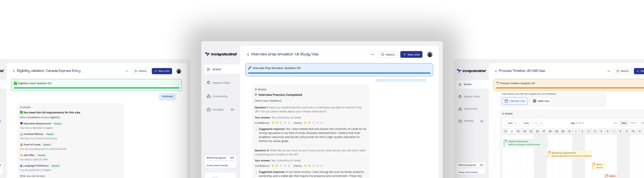Start New chat in Eligibility validator window
This screenshot has height=178, width=644.
click(x=162, y=71)
